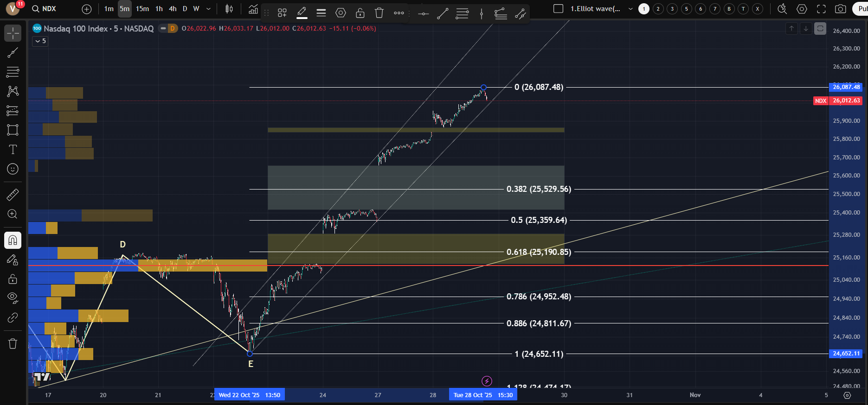Open the chart candlestick style selector

[x=229, y=9]
